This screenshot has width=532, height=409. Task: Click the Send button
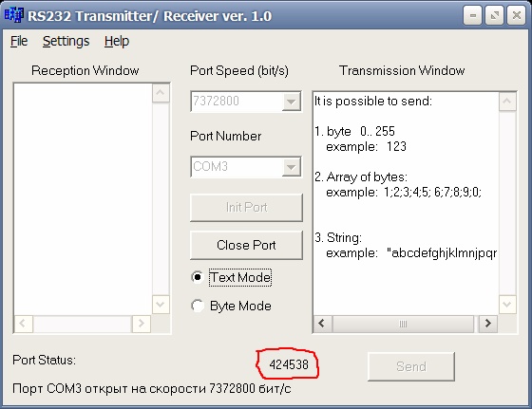[411, 366]
